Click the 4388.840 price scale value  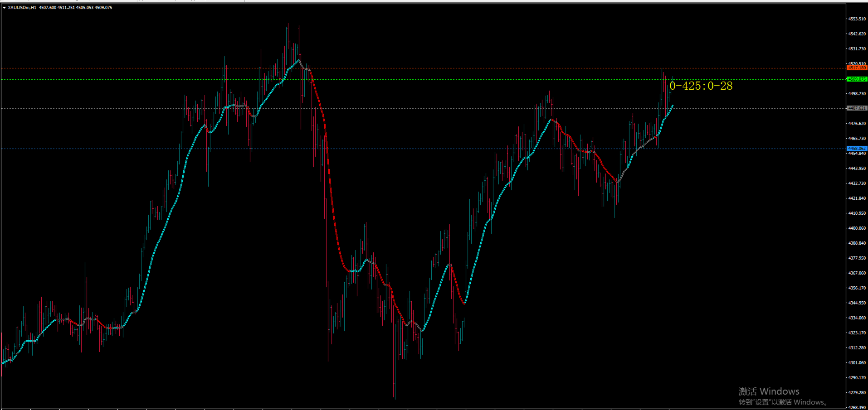pos(857,243)
